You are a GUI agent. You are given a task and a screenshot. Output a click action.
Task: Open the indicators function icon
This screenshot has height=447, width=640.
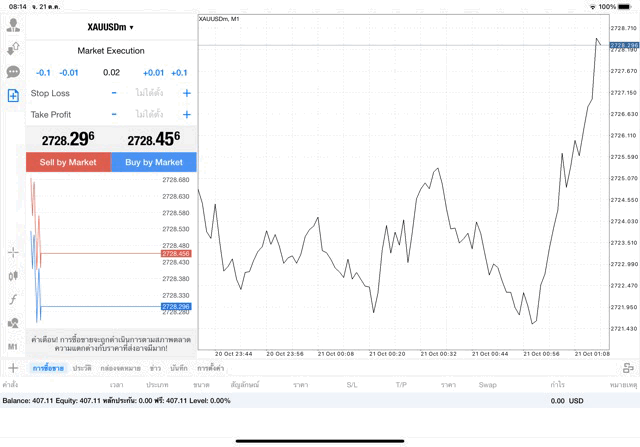pos(13,299)
